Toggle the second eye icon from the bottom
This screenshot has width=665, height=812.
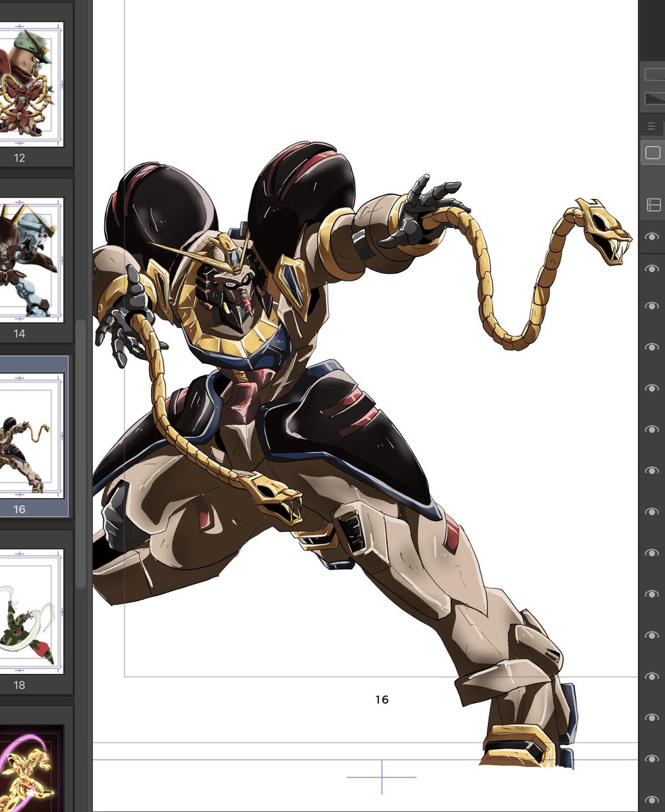pos(652,759)
